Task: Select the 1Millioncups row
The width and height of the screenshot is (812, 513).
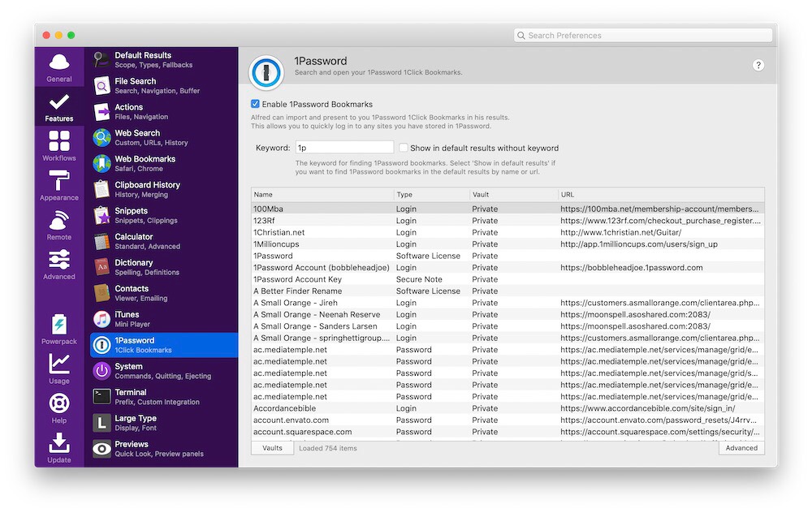Action: (508, 244)
